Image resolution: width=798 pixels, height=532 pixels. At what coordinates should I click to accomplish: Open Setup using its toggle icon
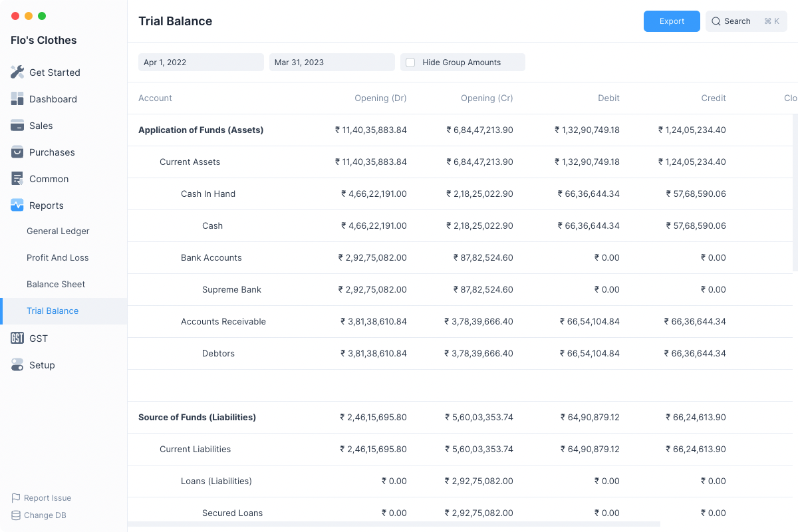17,365
